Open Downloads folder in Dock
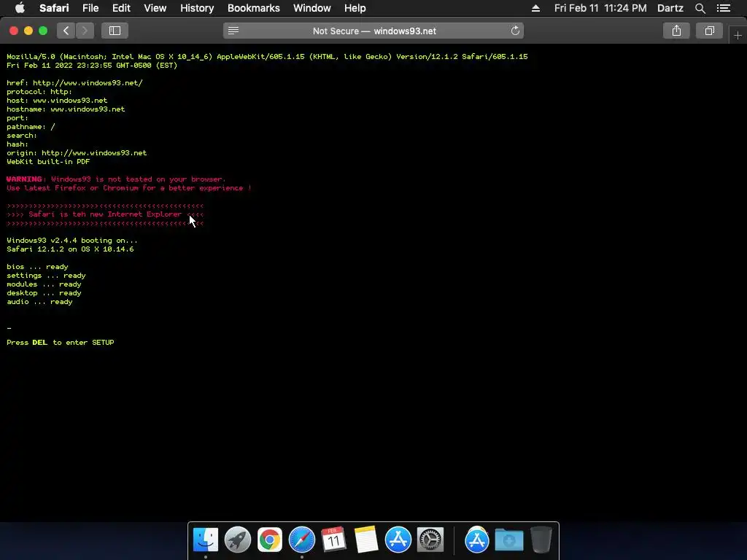 click(508, 540)
